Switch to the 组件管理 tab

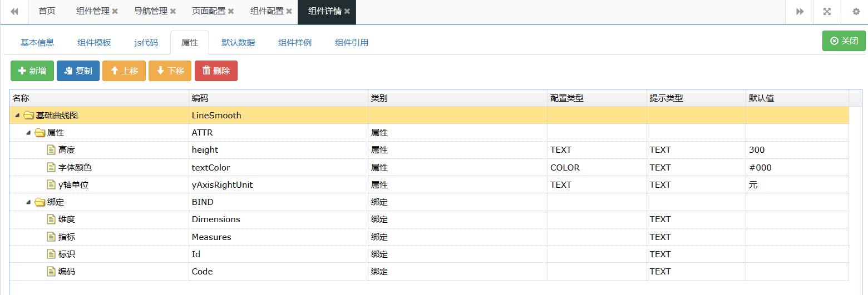pyautogui.click(x=93, y=11)
